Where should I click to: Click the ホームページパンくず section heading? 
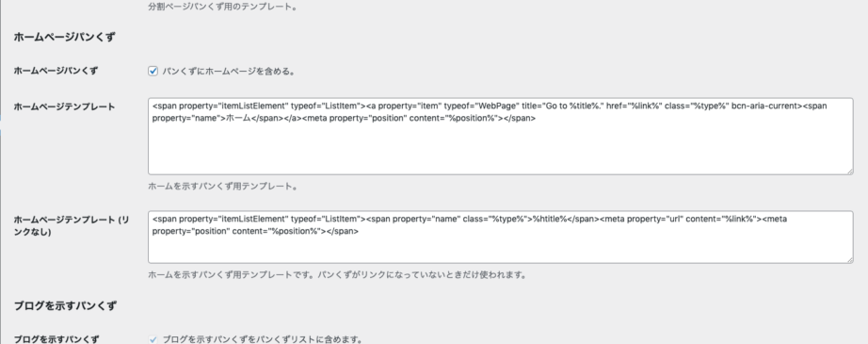(x=64, y=37)
